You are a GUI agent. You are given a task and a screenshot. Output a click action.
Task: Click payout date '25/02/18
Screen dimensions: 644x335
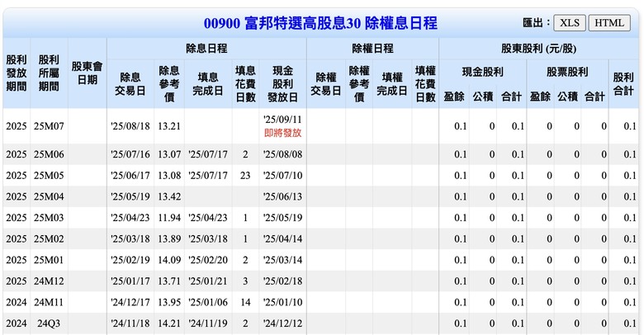click(282, 281)
